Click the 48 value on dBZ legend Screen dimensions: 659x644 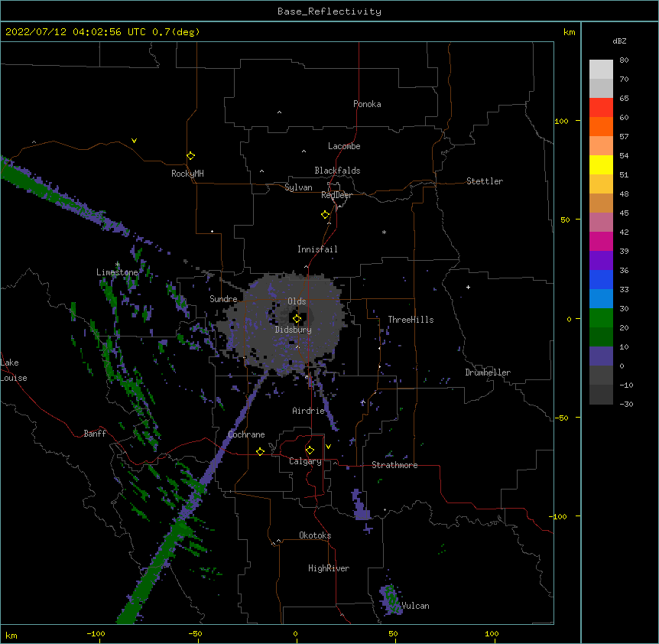point(624,194)
